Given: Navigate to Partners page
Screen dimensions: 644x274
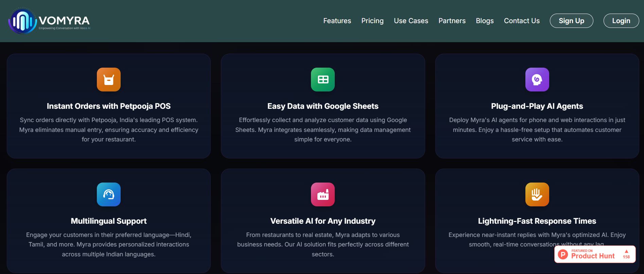Looking at the screenshot, I should [x=452, y=21].
